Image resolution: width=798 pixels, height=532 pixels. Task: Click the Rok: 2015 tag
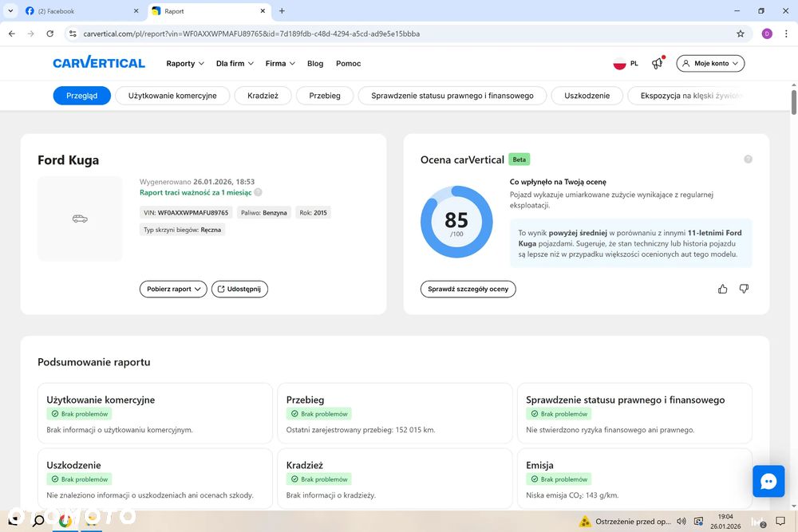click(x=313, y=213)
